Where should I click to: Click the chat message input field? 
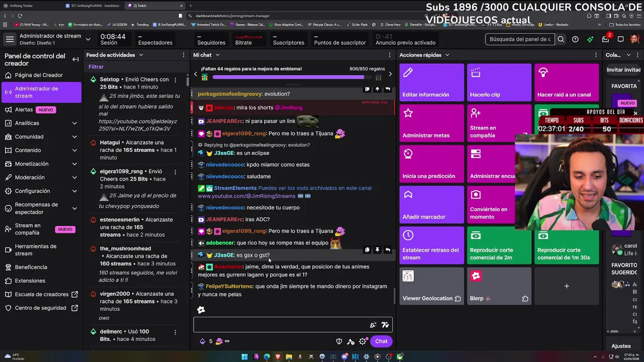293,325
